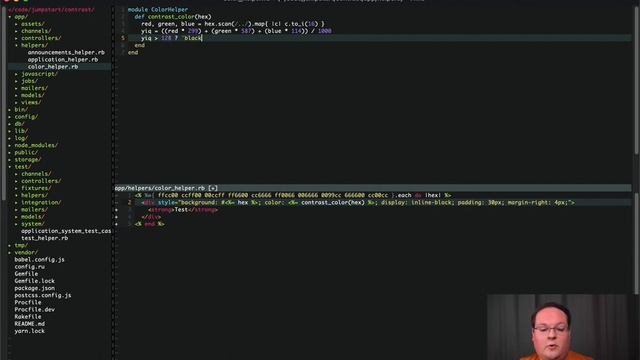Select the public/ folder
The height and width of the screenshot is (360, 640).
(x=26, y=152)
